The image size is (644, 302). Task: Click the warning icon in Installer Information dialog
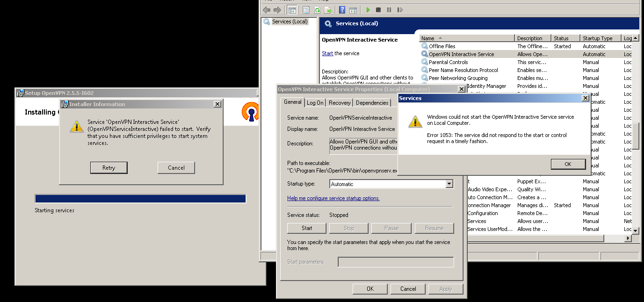(x=77, y=126)
